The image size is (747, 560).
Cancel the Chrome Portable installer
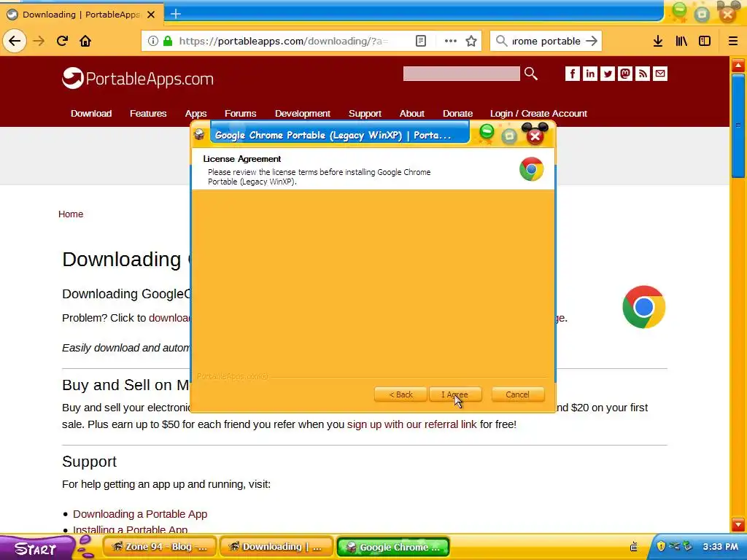517,394
